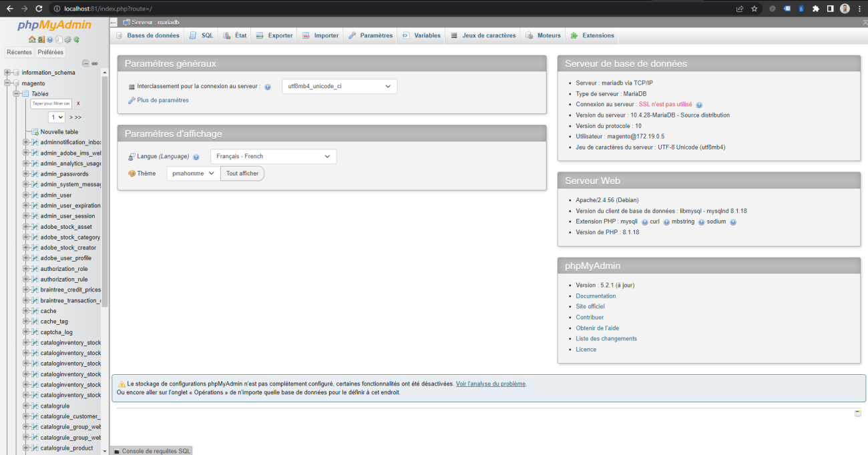Click the phpMyAdmin home icon
The height and width of the screenshot is (455, 868).
click(32, 39)
